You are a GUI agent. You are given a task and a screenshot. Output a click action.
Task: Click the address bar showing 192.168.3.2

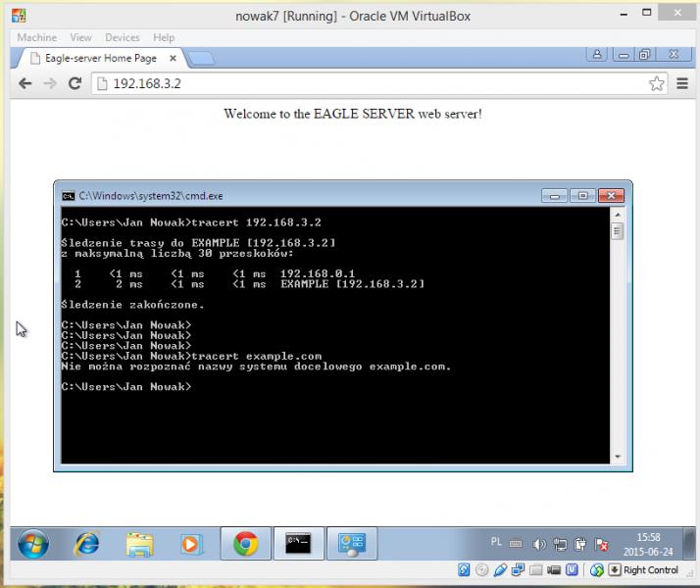(373, 84)
